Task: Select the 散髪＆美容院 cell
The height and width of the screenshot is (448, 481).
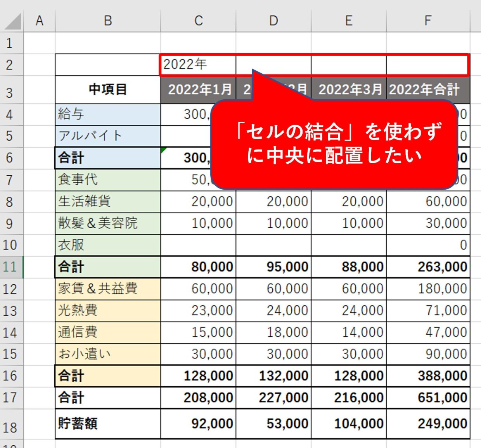Action: point(108,223)
